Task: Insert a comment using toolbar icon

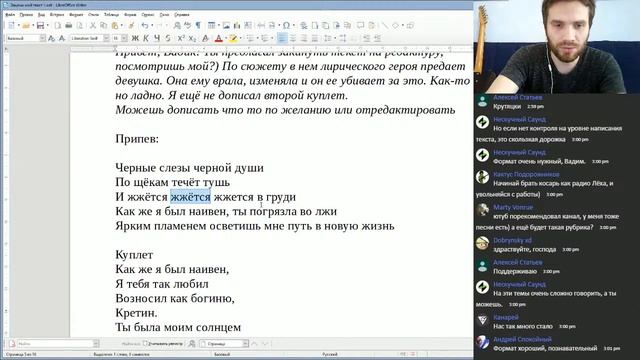Action: click(x=360, y=26)
